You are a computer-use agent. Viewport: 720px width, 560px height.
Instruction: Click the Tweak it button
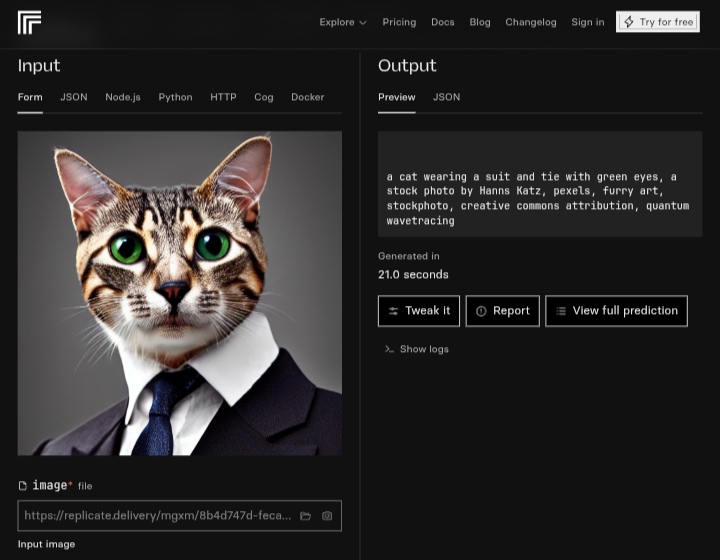point(419,311)
